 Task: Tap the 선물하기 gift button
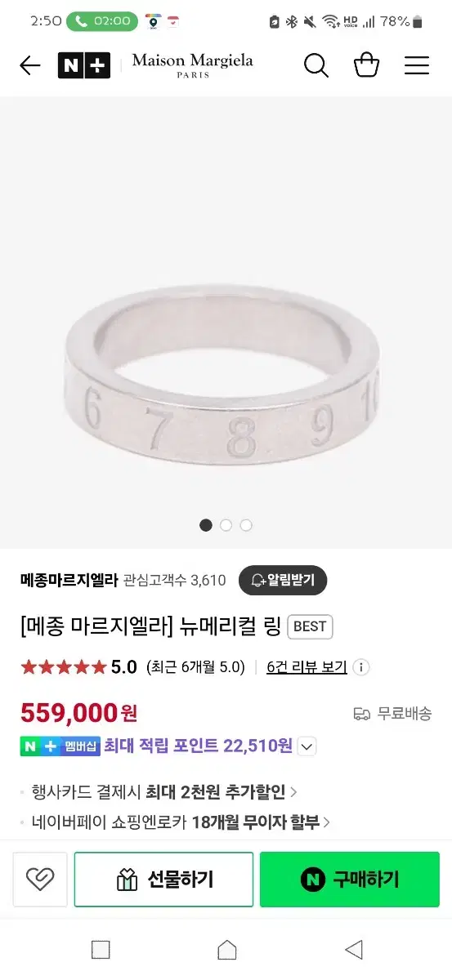[x=163, y=880]
